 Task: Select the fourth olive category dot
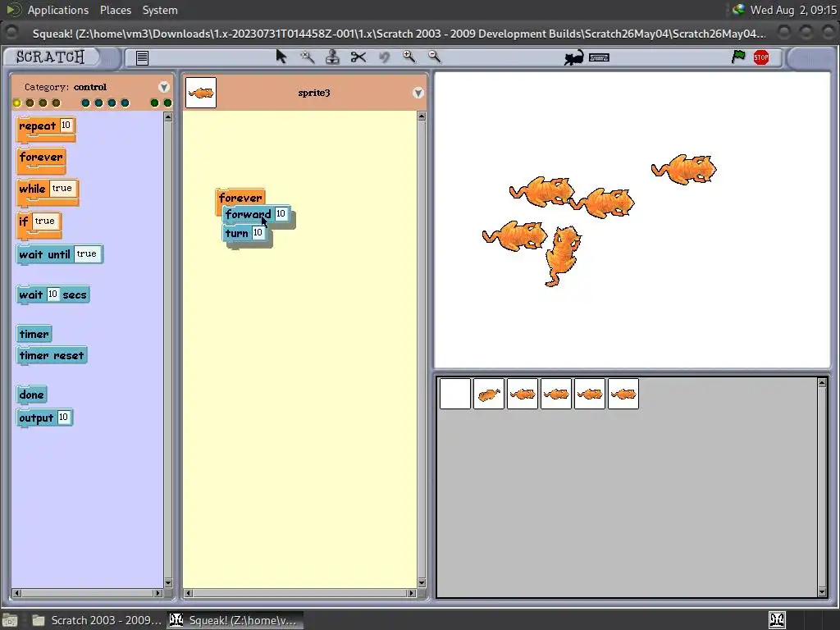pos(57,103)
